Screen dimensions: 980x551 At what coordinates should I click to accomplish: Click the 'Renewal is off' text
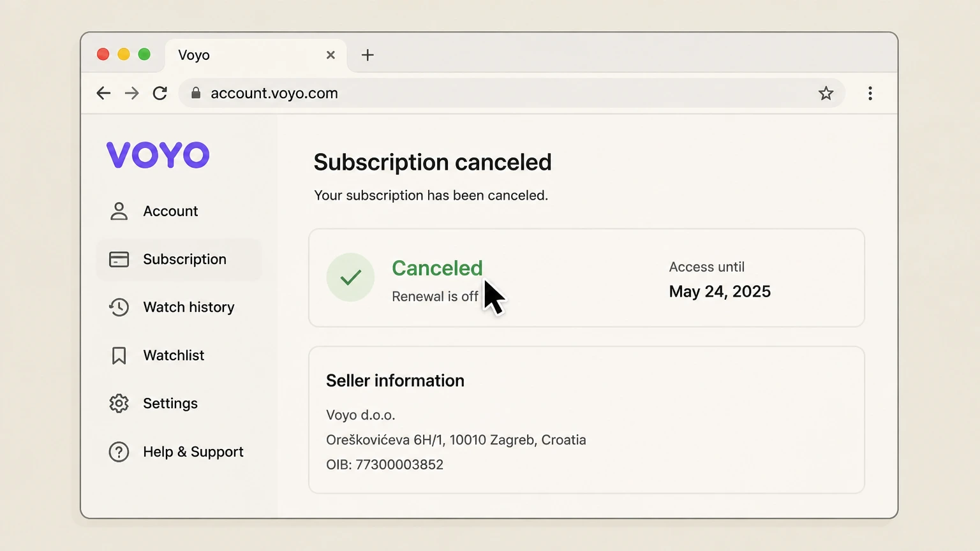(x=435, y=297)
